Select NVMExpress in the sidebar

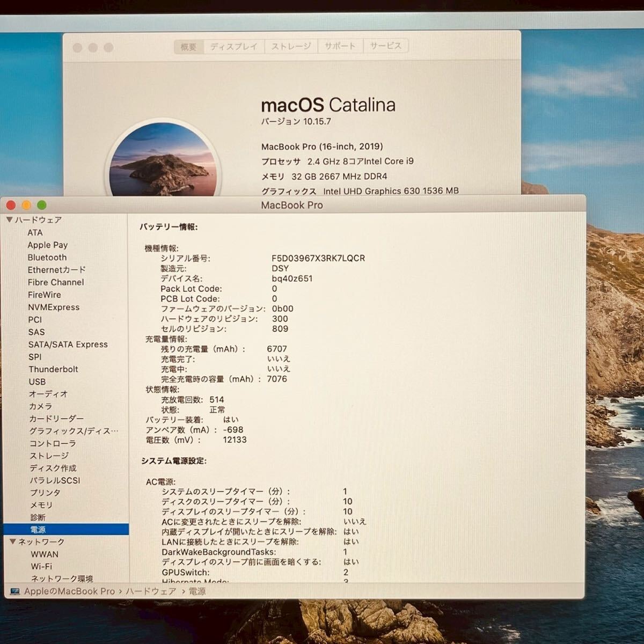(x=54, y=307)
